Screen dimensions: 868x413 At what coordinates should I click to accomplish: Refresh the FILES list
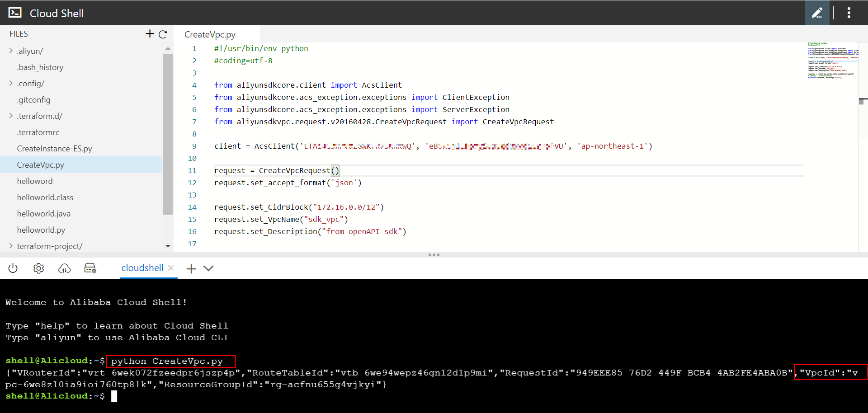(163, 34)
